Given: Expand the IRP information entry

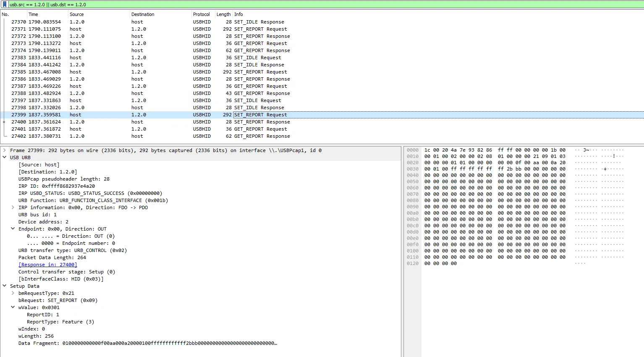Looking at the screenshot, I should click(13, 207).
